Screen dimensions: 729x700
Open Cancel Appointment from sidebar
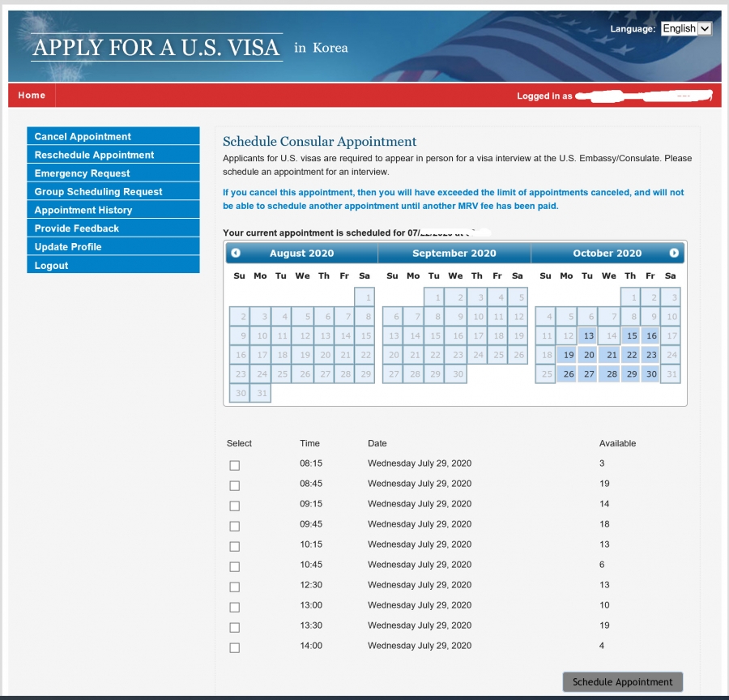pyautogui.click(x=113, y=136)
